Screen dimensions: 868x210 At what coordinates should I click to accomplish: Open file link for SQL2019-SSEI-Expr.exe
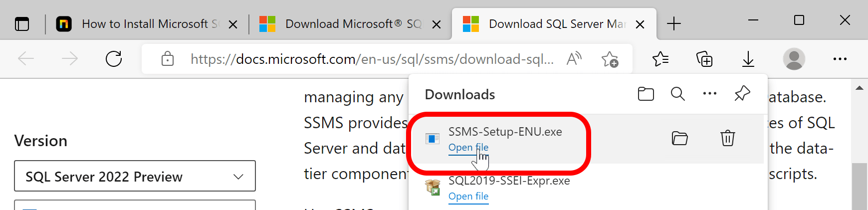pos(468,197)
